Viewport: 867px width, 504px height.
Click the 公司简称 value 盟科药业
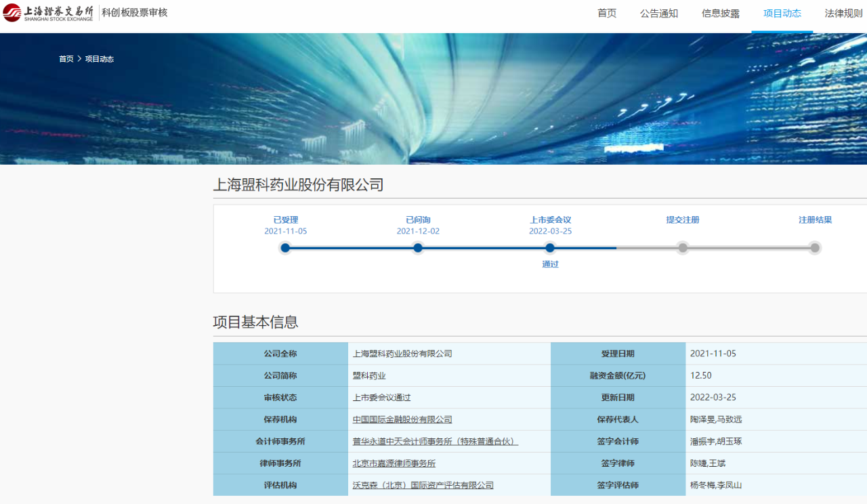369,375
